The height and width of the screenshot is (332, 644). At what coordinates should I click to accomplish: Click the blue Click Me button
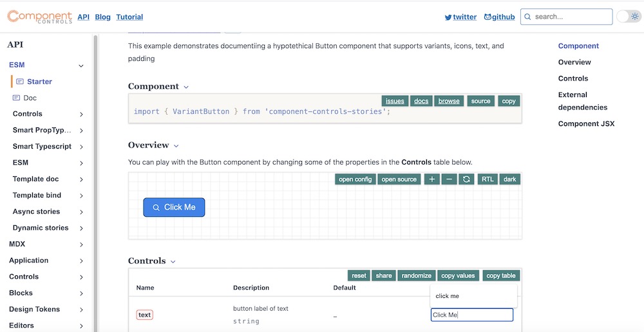coord(174,207)
